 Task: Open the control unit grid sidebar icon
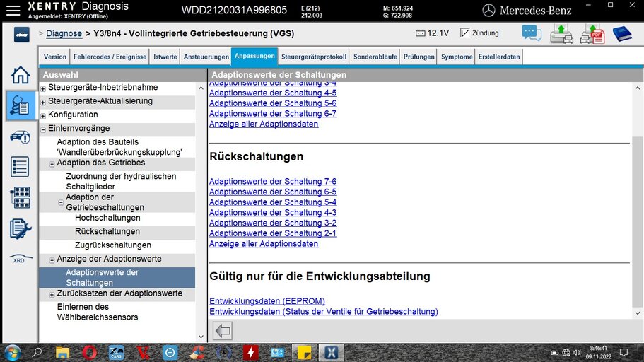click(20, 197)
